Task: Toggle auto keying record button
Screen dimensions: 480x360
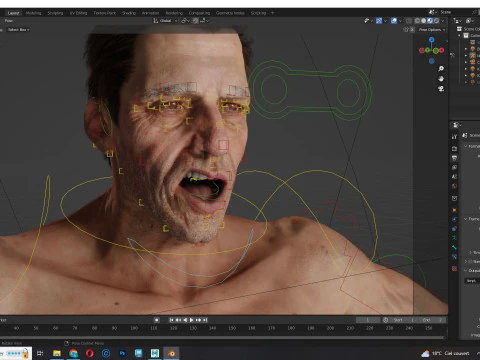Action: [156, 320]
